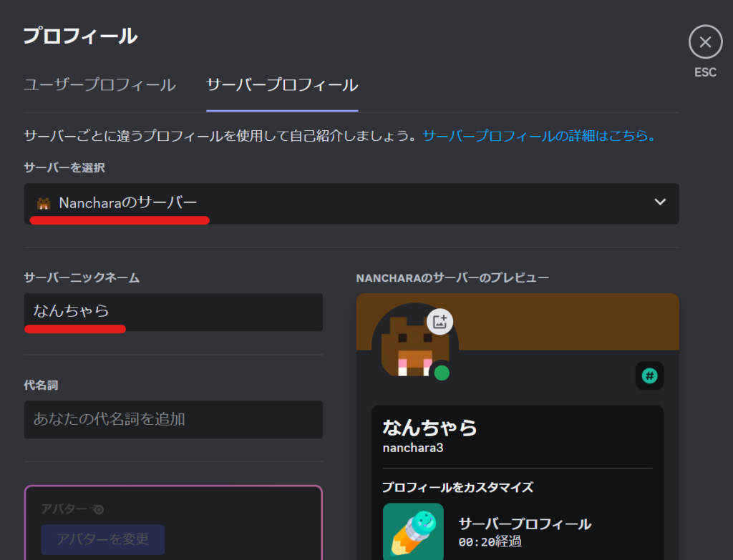Switch to the ユーザープロフィール tab
This screenshot has width=733, height=560.
click(x=99, y=85)
